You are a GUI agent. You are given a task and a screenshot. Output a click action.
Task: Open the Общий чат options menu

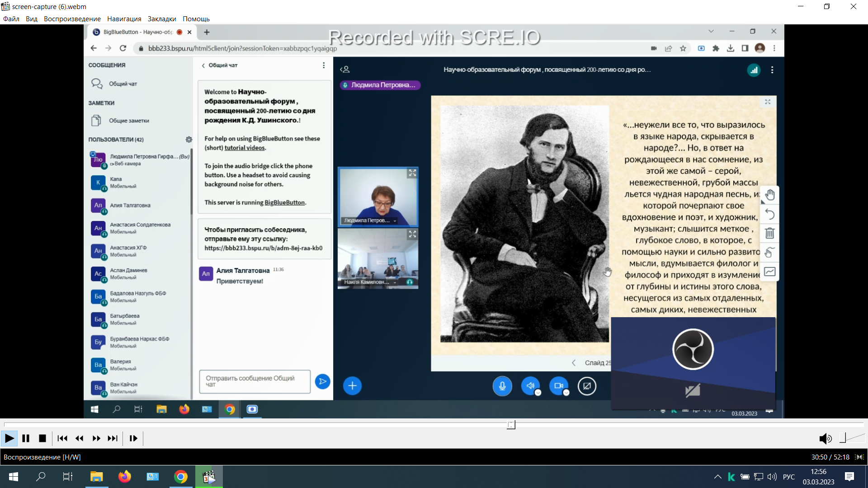tap(324, 65)
